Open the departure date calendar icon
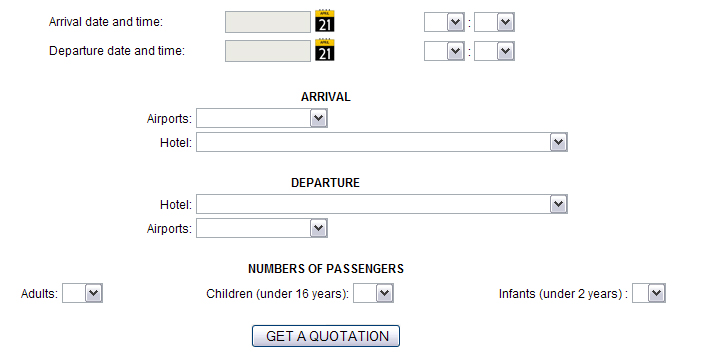Screen dimensions: 702x360 tap(325, 50)
